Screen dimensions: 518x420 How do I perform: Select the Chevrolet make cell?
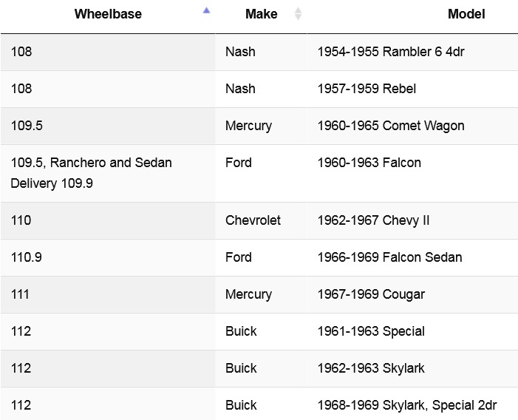pyautogui.click(x=261, y=220)
